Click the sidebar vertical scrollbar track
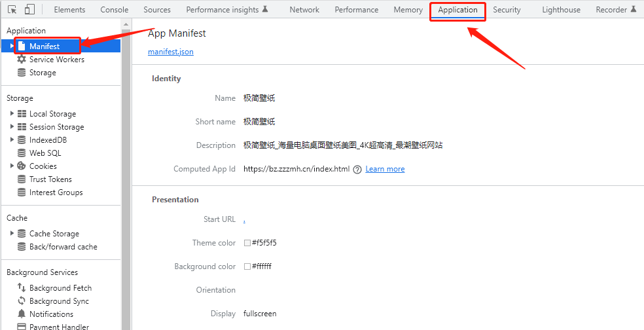The image size is (644, 330). point(126,180)
